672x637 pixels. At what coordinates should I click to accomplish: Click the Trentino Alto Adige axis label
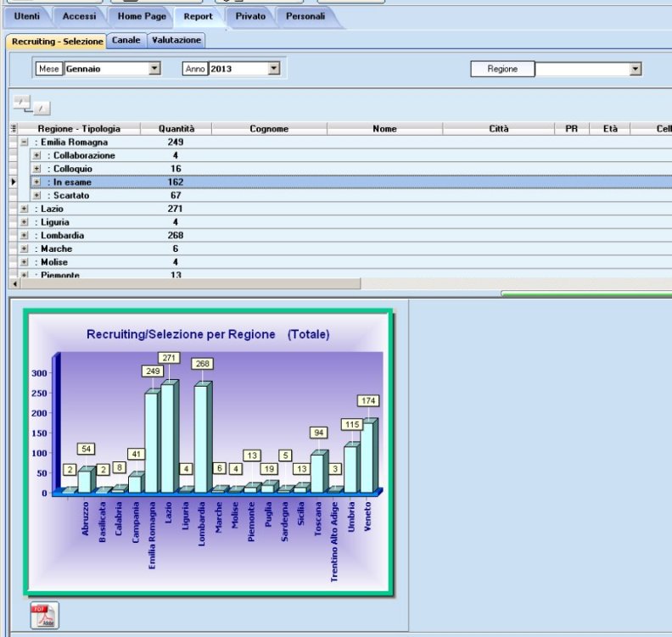334,541
